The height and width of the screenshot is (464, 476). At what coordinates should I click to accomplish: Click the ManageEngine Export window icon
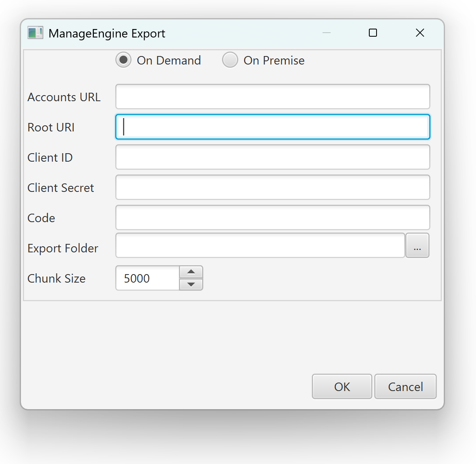(35, 33)
